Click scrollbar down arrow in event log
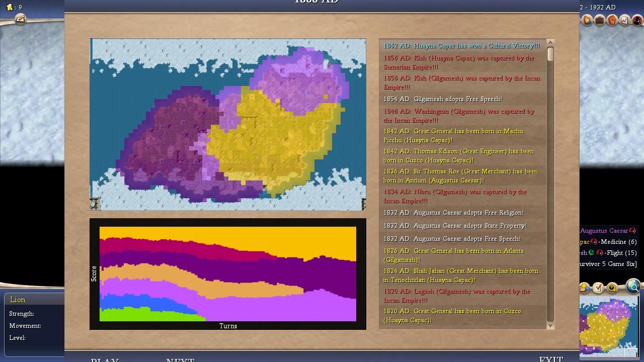 [x=550, y=326]
